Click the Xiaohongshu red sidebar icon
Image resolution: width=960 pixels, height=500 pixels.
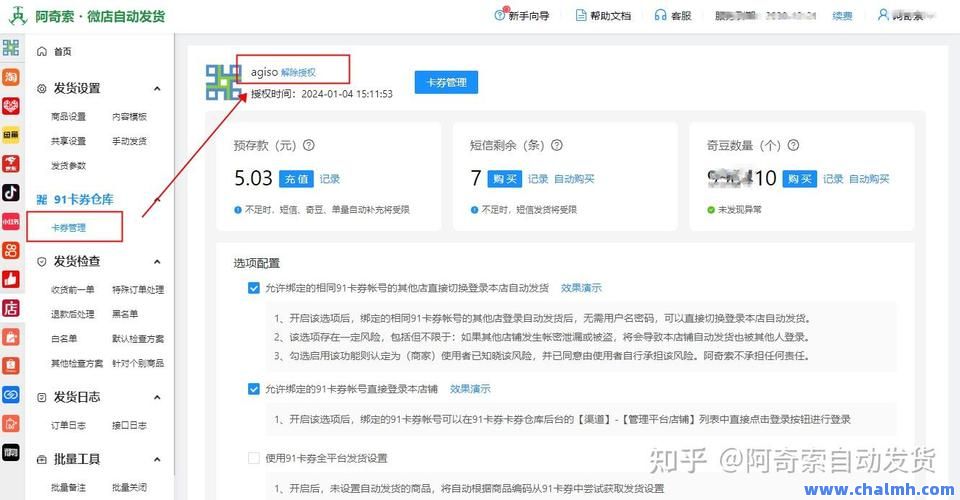point(11,221)
